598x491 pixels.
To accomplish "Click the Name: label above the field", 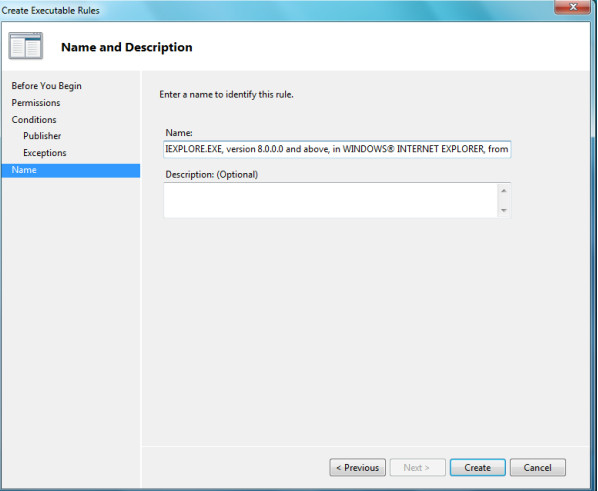I will pyautogui.click(x=179, y=133).
